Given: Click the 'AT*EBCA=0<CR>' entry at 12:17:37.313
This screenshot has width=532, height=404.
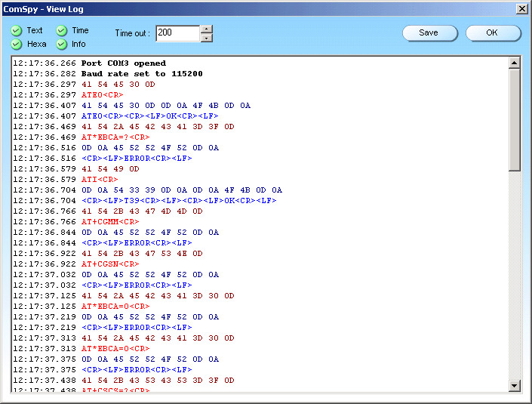Looking at the screenshot, I should 115,348.
